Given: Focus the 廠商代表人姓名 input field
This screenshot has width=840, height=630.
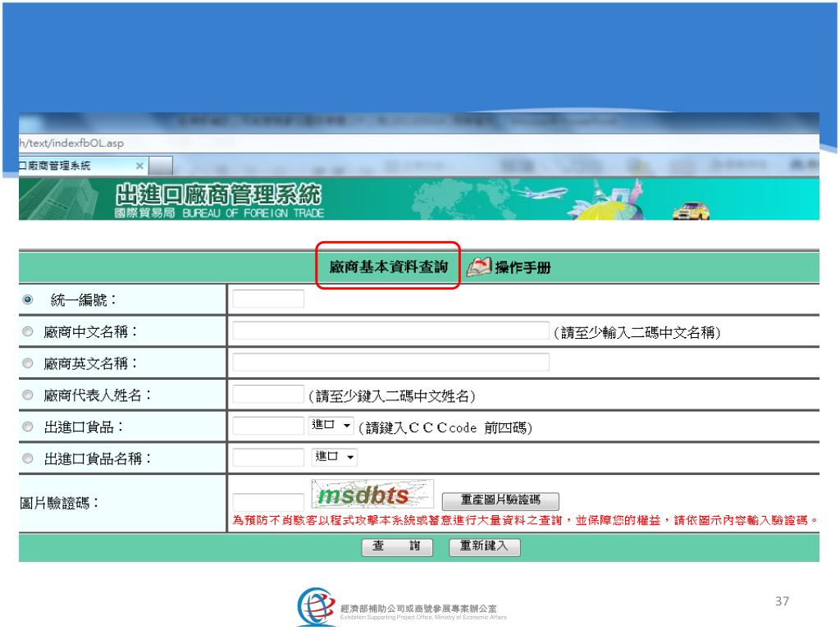Looking at the screenshot, I should (268, 394).
